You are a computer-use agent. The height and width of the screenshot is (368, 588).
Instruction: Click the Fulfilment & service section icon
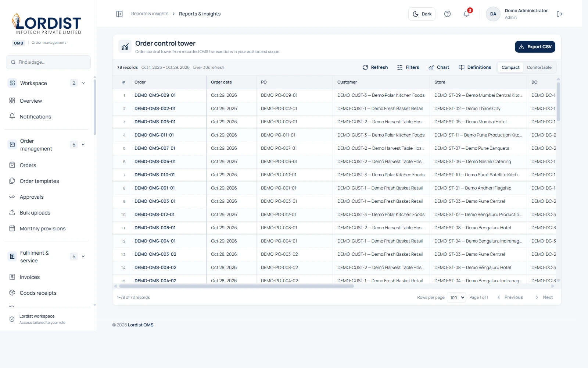pyautogui.click(x=12, y=256)
